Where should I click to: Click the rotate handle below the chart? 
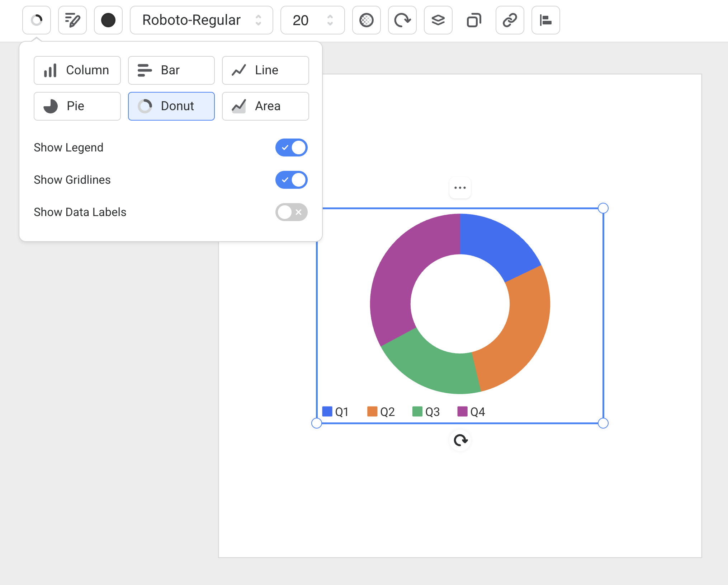460,440
